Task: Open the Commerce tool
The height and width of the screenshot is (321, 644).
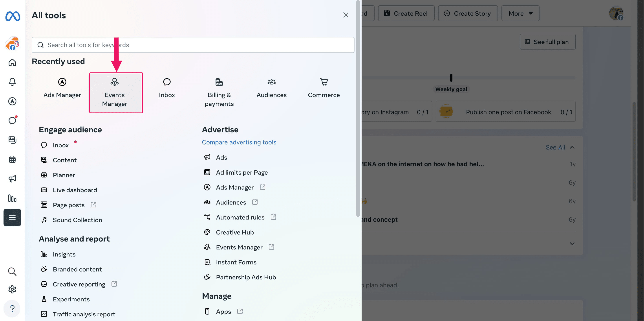Action: pyautogui.click(x=324, y=88)
